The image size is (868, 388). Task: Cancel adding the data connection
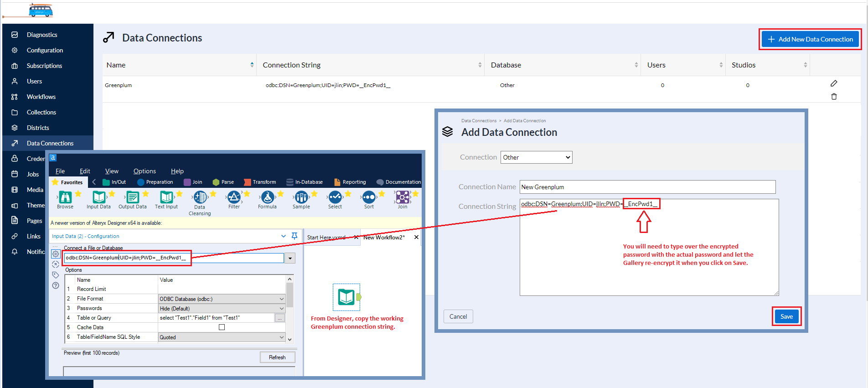point(458,316)
